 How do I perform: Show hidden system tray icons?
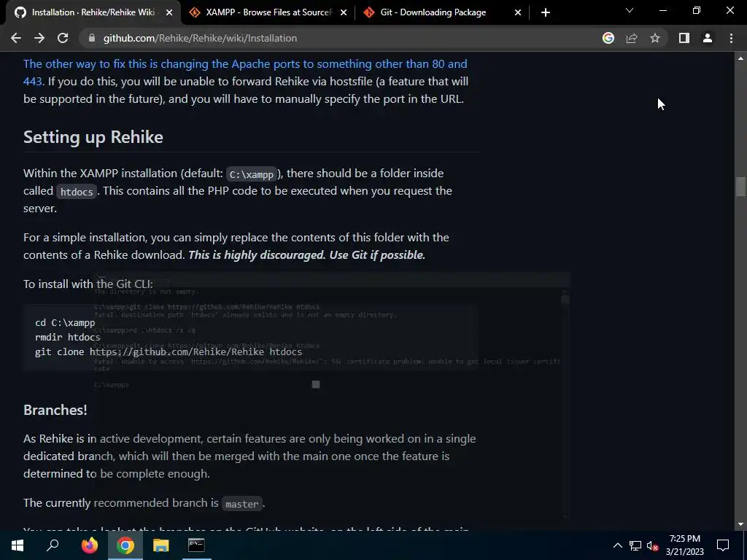coord(617,545)
